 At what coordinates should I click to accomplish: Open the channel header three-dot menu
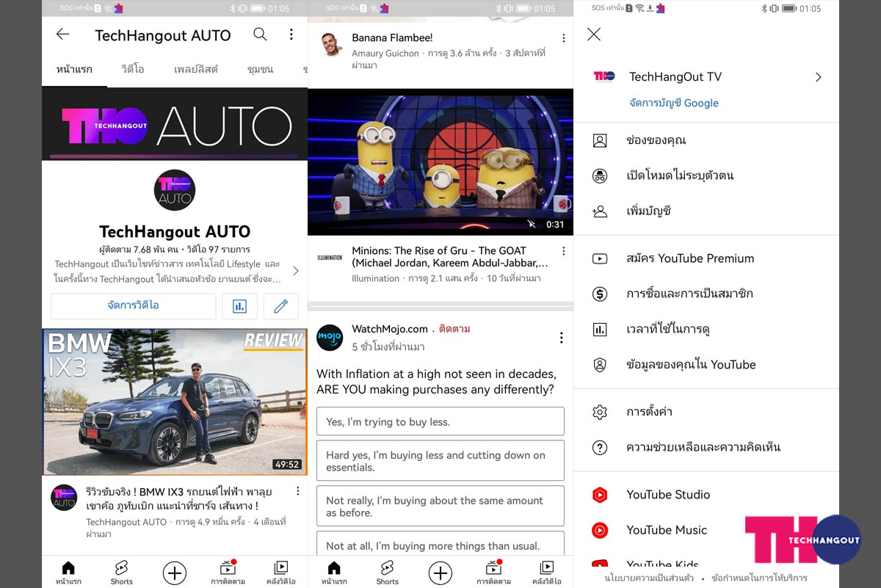click(291, 35)
